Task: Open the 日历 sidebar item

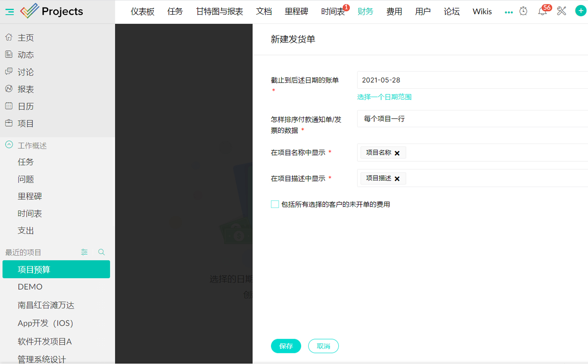Action: [x=25, y=106]
